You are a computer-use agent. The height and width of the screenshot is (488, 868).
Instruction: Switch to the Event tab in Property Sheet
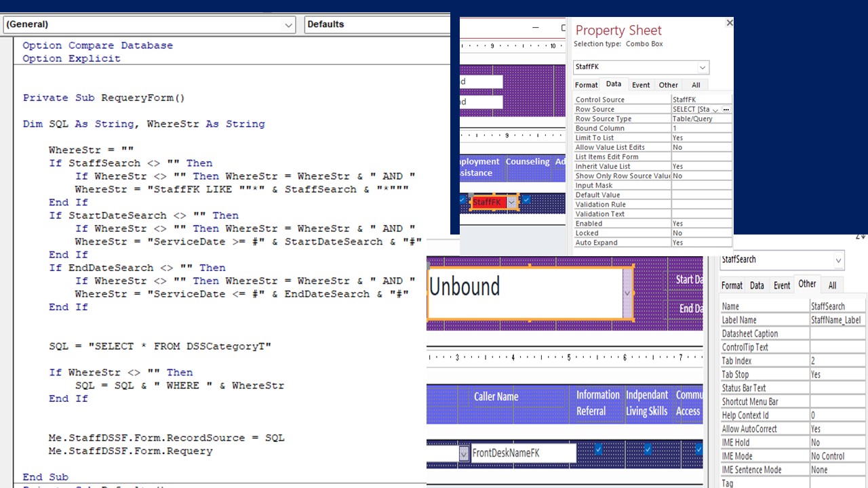(640, 85)
